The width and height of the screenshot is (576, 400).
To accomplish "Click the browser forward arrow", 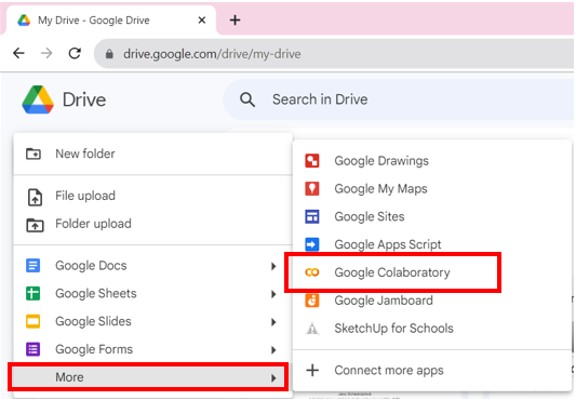I will pos(47,53).
